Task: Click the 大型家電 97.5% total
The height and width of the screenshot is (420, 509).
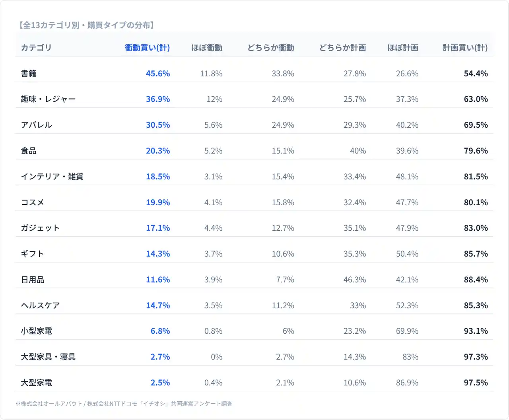Action: click(x=476, y=383)
